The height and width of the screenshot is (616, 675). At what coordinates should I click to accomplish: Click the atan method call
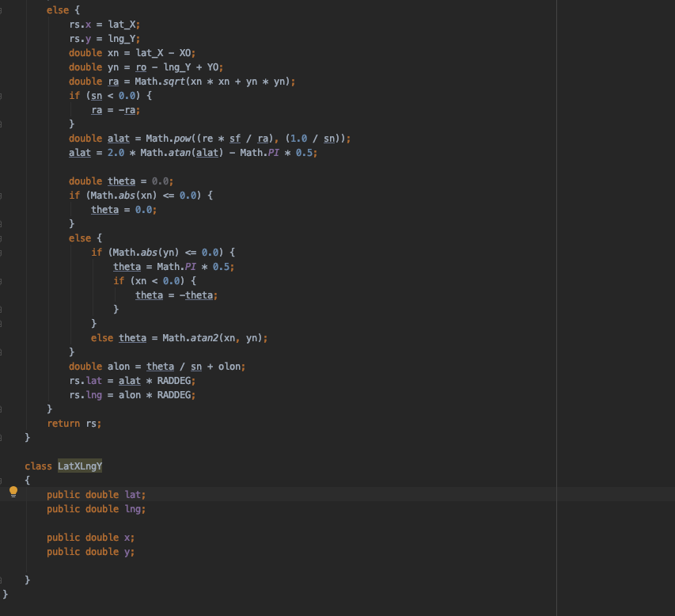click(180, 153)
